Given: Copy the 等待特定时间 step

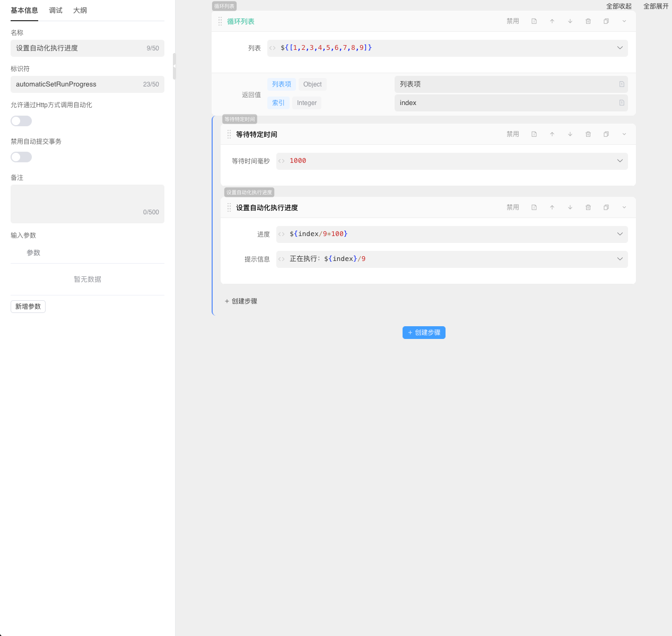Looking at the screenshot, I should point(606,134).
